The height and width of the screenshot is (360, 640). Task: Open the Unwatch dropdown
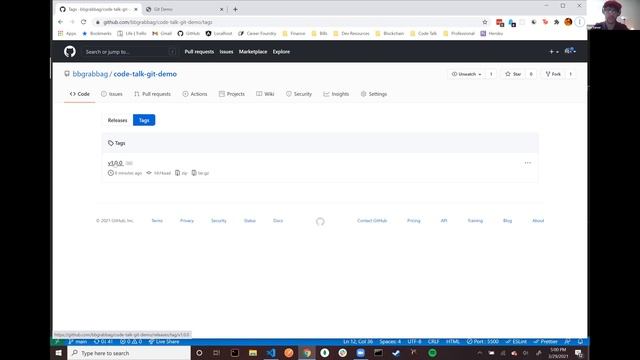click(x=467, y=74)
